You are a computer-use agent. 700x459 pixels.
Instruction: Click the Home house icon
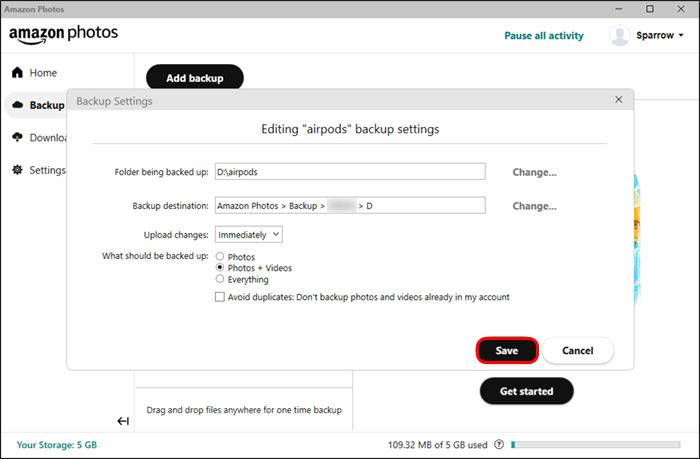point(17,72)
